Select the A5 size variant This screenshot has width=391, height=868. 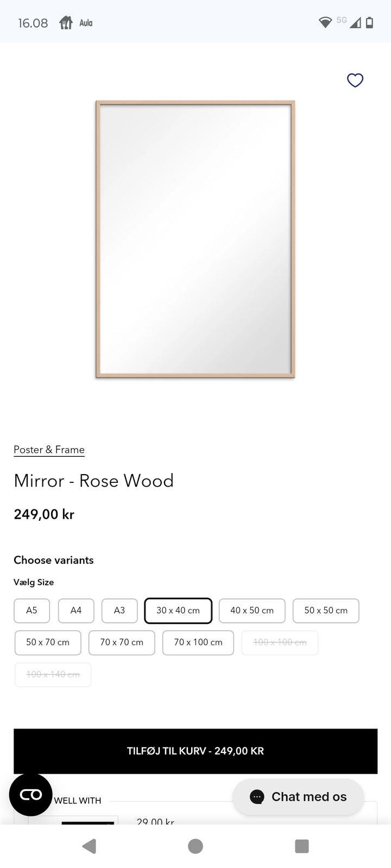[x=31, y=610]
